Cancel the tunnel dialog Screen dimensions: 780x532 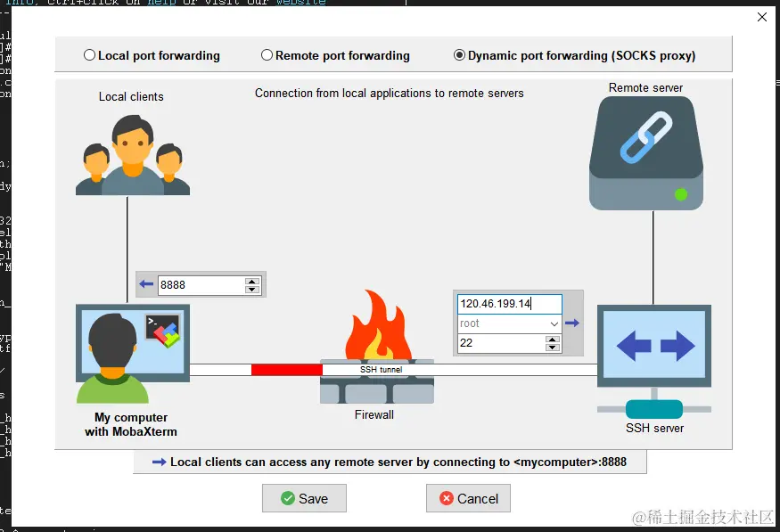point(468,498)
